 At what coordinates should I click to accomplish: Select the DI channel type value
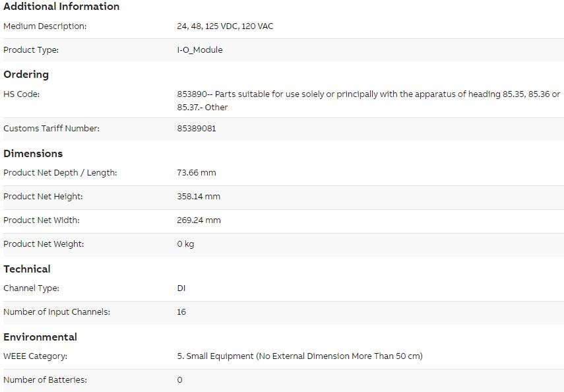tap(181, 288)
